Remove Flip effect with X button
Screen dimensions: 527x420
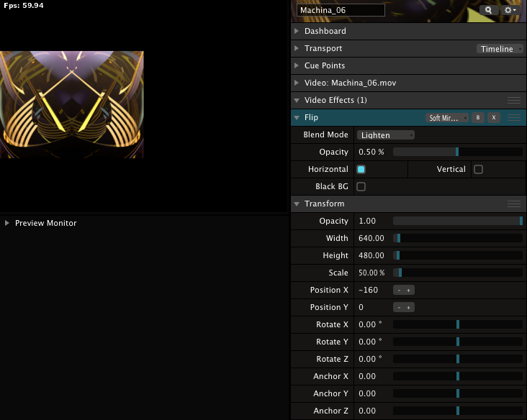(x=494, y=117)
